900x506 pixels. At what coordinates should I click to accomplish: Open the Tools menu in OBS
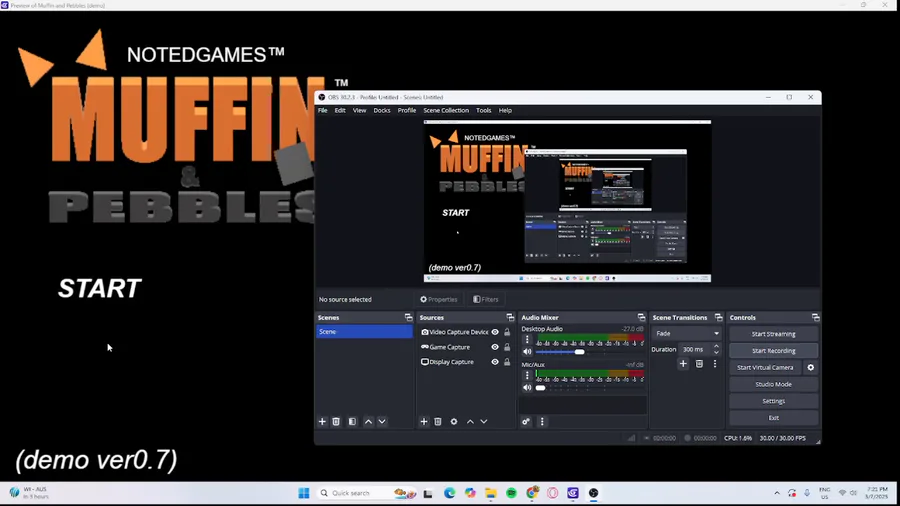483,110
